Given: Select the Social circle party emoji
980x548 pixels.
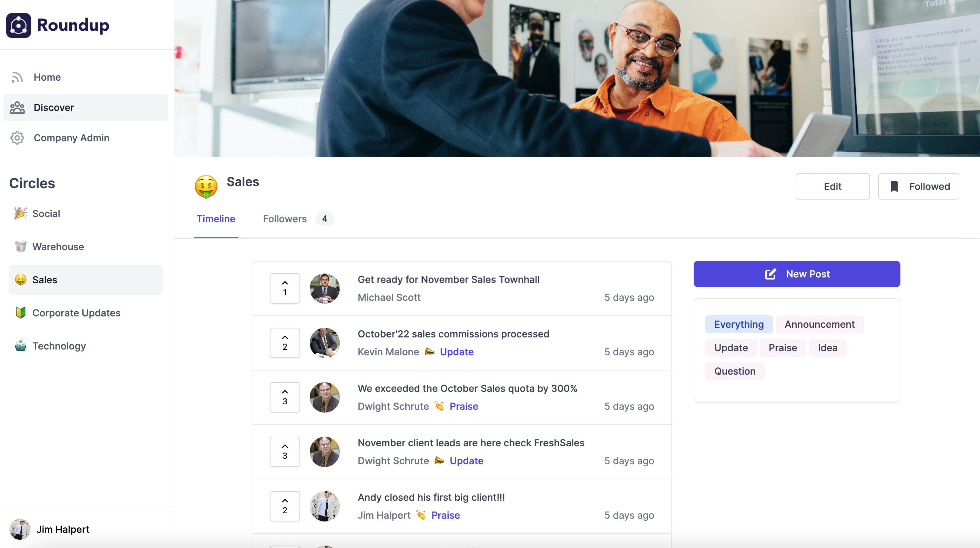Looking at the screenshot, I should coord(21,213).
